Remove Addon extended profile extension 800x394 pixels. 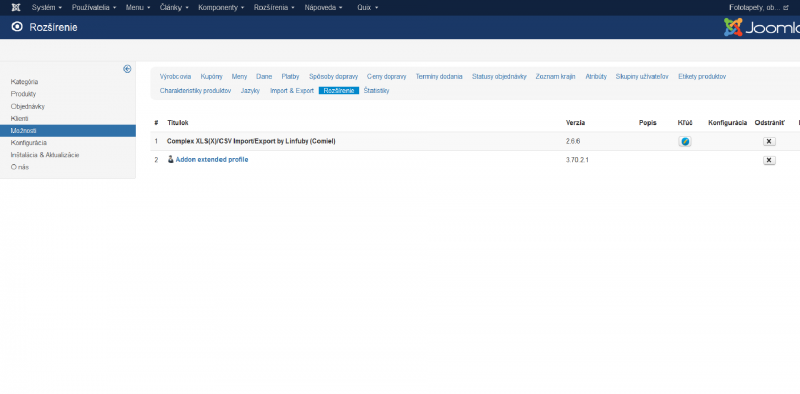click(769, 160)
